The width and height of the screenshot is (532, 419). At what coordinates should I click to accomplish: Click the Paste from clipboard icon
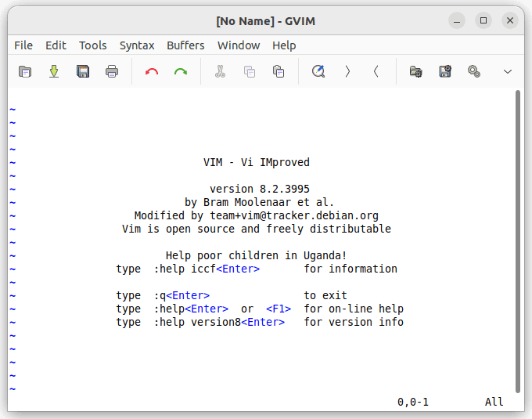coord(279,71)
